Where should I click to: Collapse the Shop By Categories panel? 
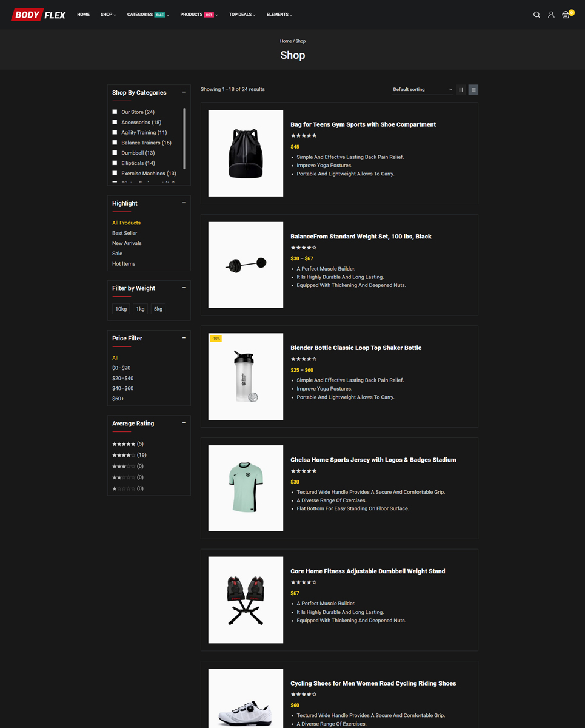[184, 92]
